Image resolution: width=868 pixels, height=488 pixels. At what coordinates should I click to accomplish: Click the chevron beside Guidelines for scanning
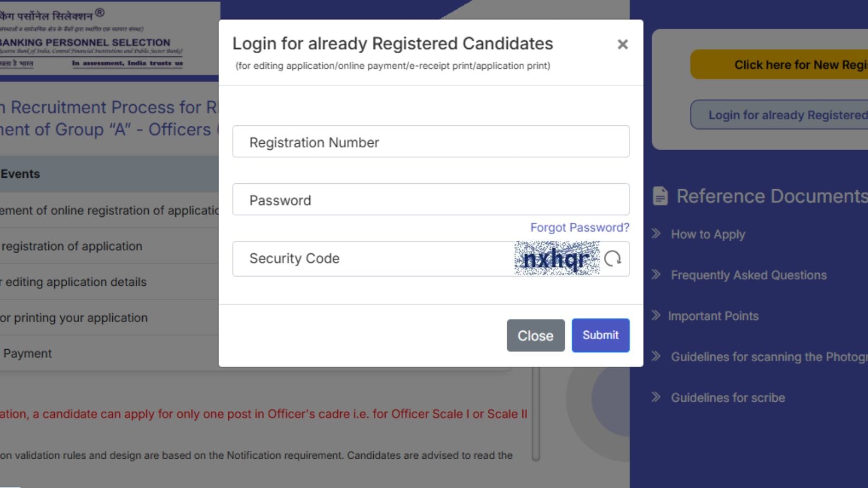[x=656, y=356]
